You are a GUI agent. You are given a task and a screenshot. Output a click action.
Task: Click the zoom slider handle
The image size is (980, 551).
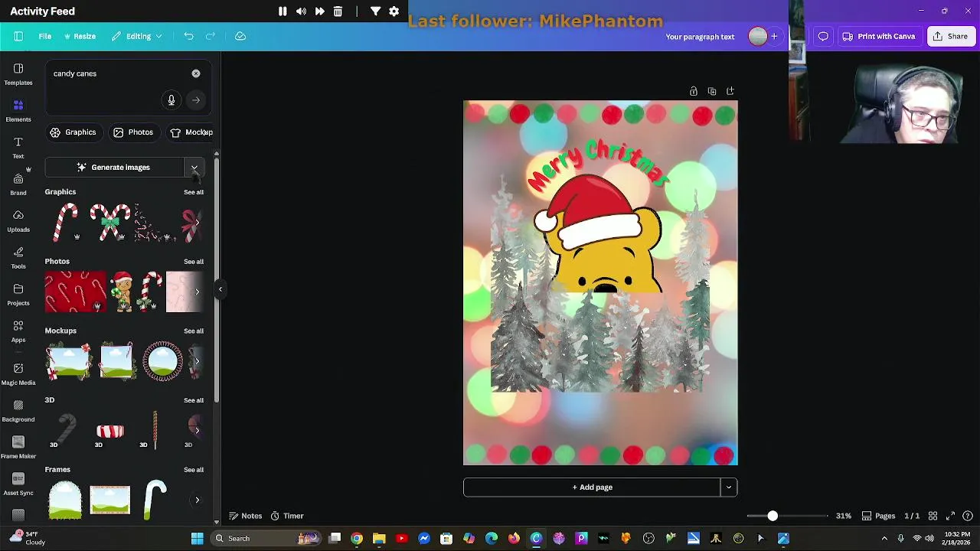773,516
